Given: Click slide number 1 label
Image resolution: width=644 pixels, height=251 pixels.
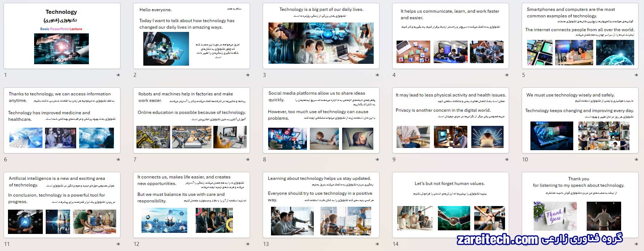Looking at the screenshot, I should [5, 75].
